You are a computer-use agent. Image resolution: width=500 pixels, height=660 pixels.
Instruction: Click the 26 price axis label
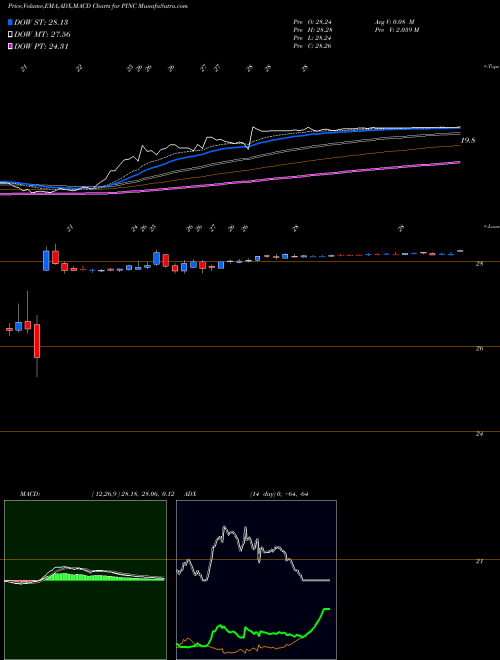[x=479, y=349]
